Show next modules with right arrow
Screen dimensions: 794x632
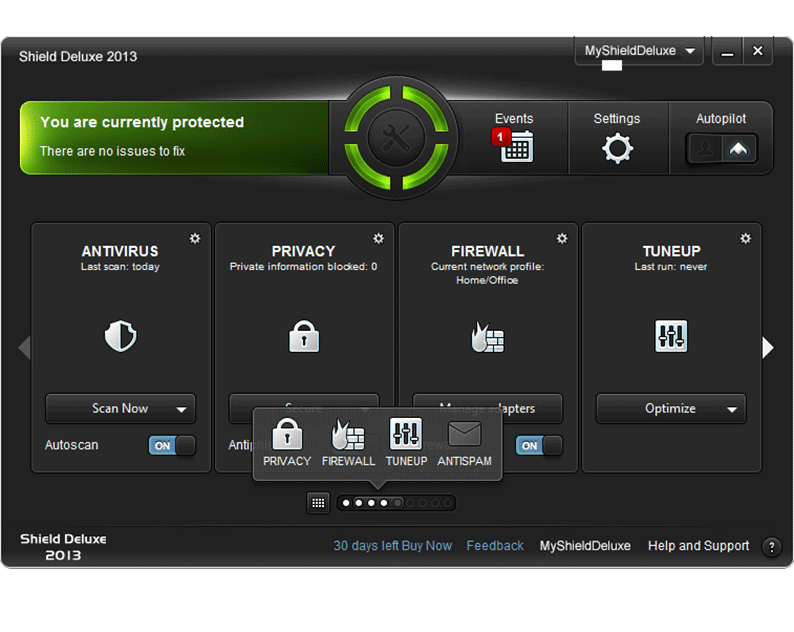tap(768, 348)
